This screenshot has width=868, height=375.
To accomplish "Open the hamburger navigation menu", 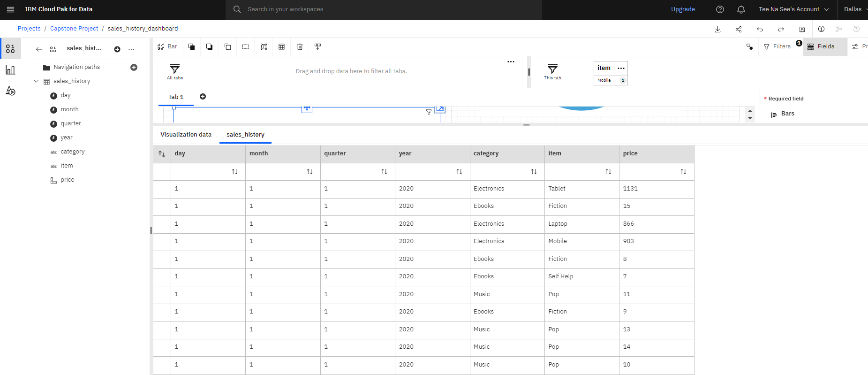I will [x=10, y=9].
